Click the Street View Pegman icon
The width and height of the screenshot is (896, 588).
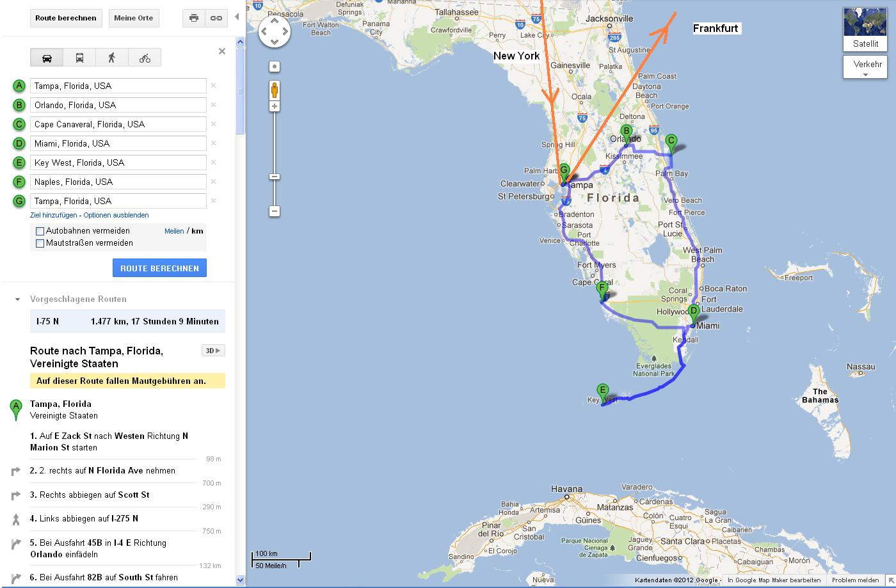[275, 90]
